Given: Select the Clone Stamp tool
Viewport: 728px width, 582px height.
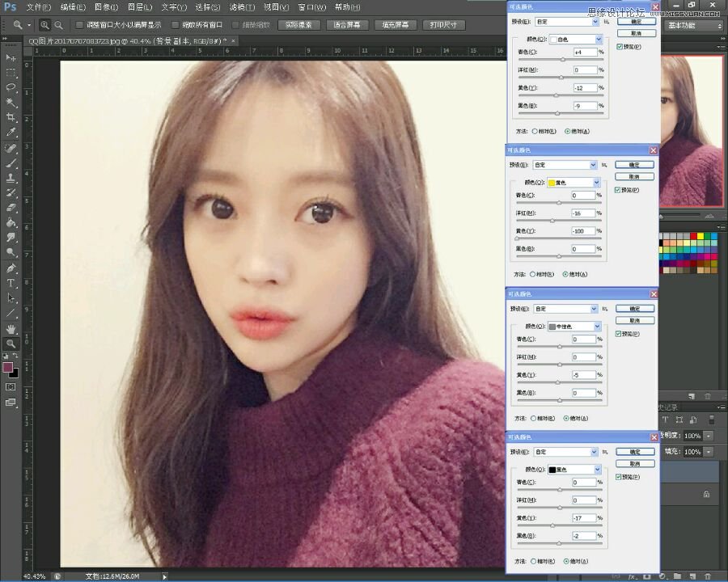Looking at the screenshot, I should coord(11,178).
